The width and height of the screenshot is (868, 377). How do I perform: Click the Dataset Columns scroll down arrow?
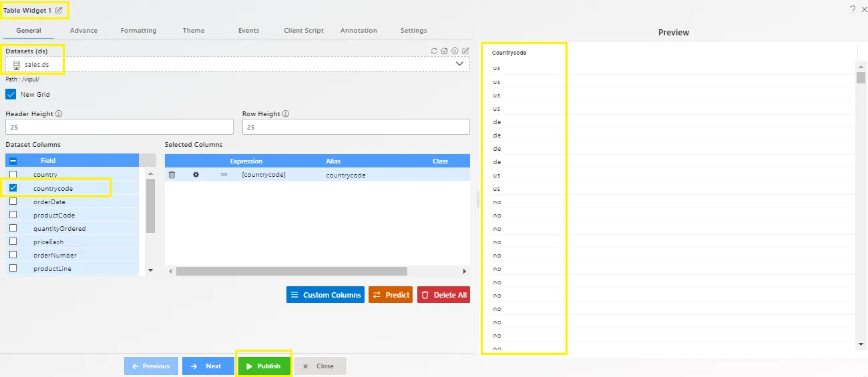coord(150,270)
